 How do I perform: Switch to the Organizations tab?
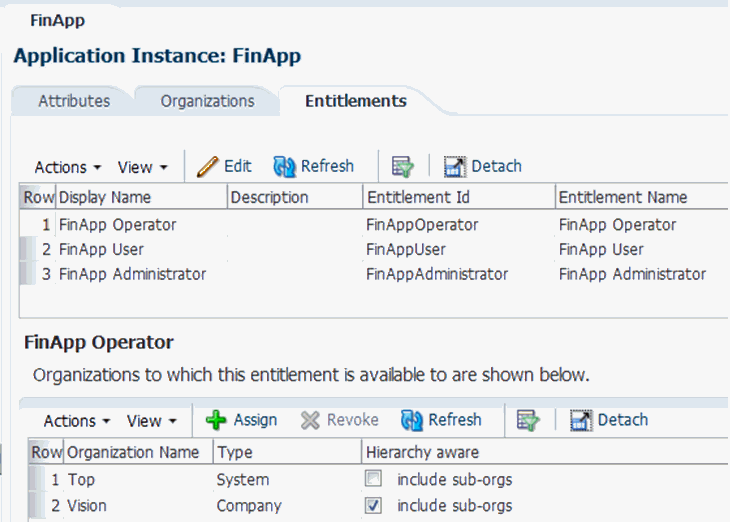point(207,101)
